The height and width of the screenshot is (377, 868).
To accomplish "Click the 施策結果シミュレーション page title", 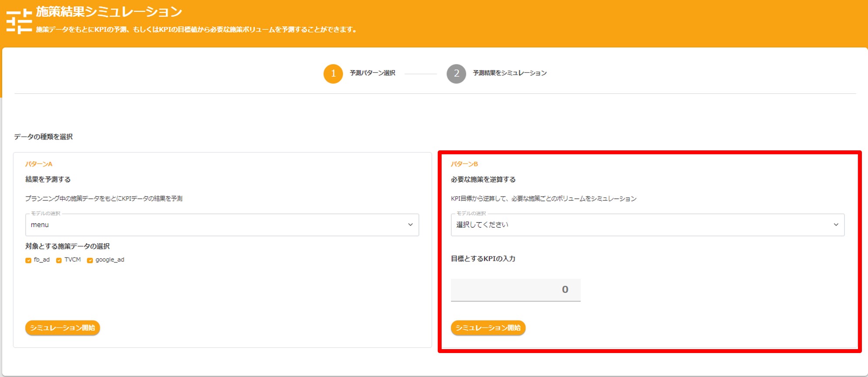I will point(109,12).
